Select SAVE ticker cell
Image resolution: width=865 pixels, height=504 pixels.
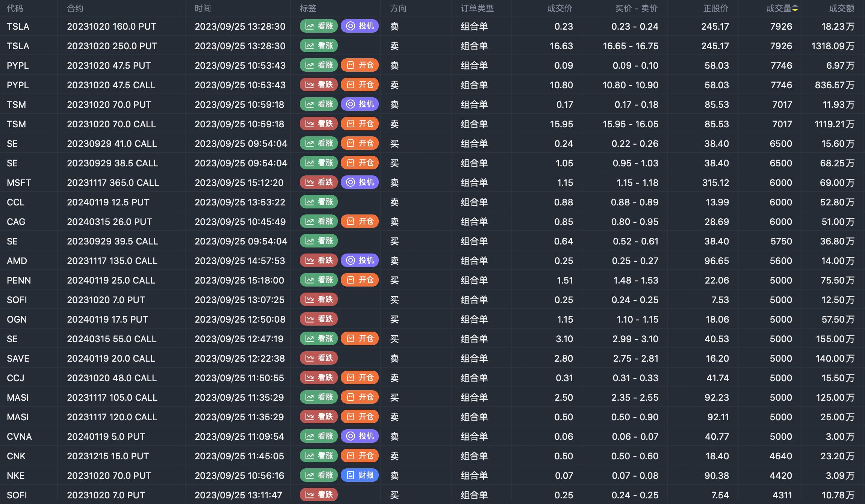(x=18, y=358)
